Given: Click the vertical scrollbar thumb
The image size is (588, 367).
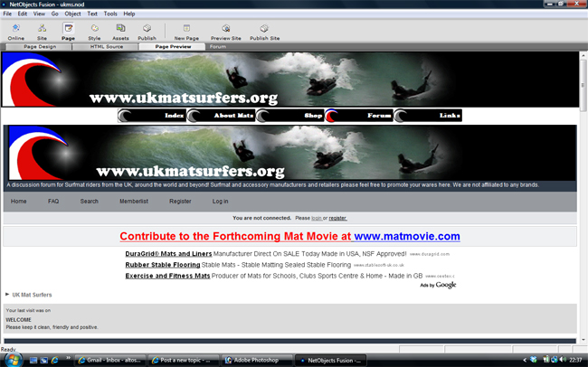Looking at the screenshot, I should tap(583, 86).
